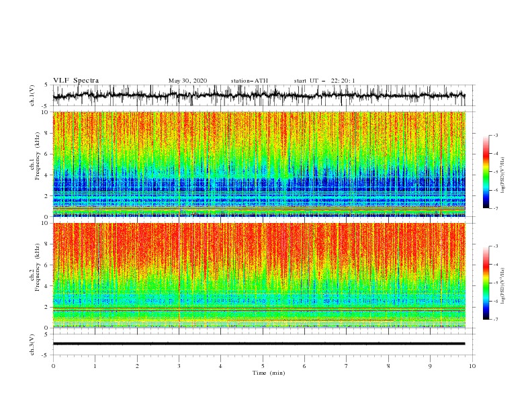Viewport: 532px width, 411px height.
Task: Click the ch.2 spectrogram panel
Action: (259, 275)
